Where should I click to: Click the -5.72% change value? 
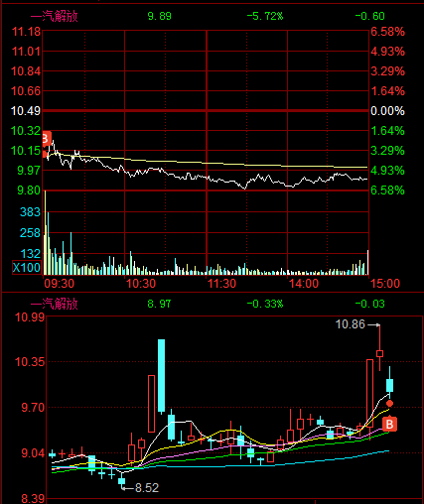(x=265, y=16)
